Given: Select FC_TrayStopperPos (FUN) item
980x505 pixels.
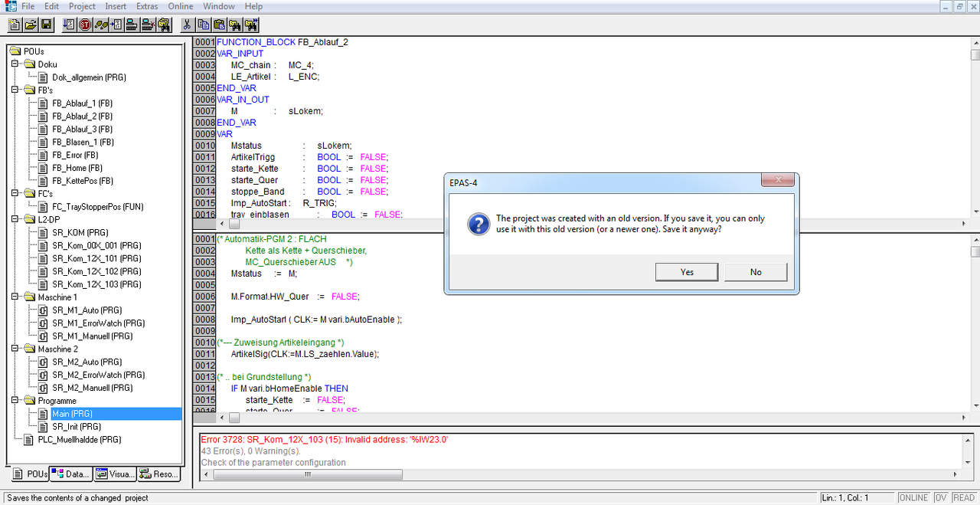Looking at the screenshot, I should pos(97,207).
